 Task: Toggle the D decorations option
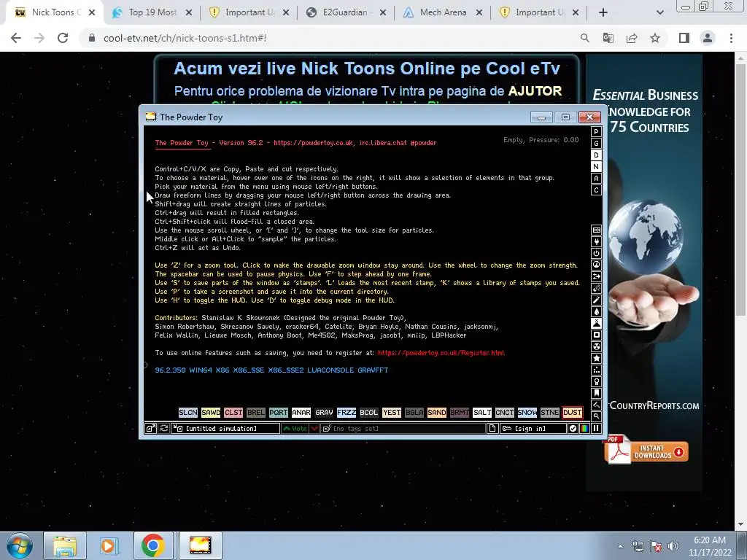(596, 155)
